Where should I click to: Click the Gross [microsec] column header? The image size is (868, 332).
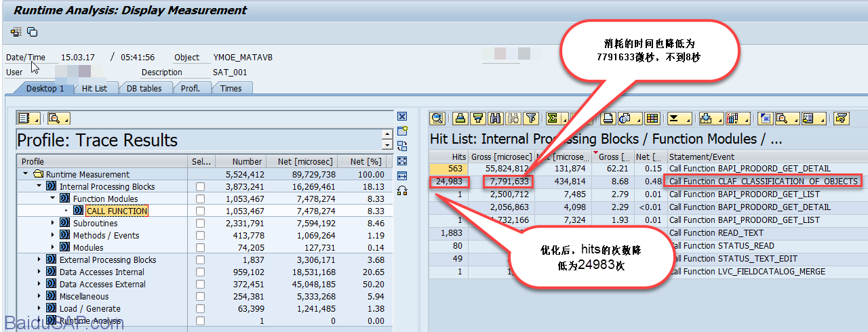501,157
